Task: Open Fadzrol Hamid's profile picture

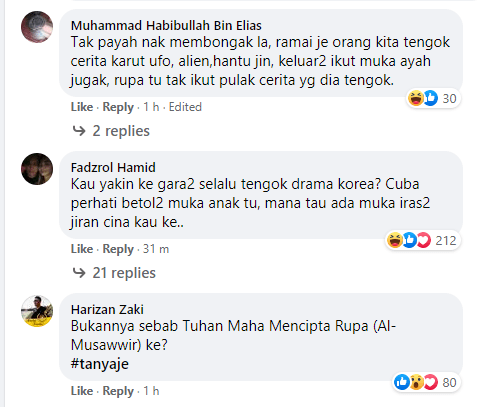Action: [37, 169]
